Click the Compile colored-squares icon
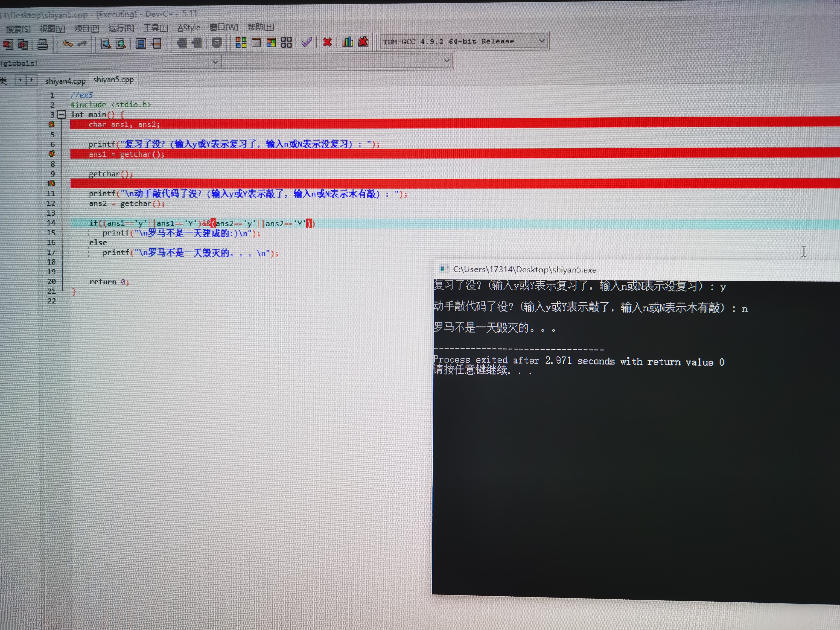Viewport: 840px width, 630px height. (241, 43)
